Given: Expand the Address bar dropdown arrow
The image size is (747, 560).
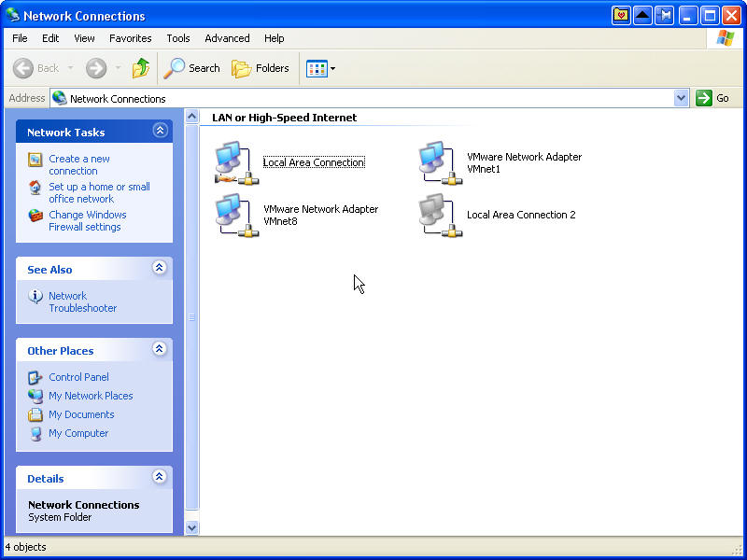Looking at the screenshot, I should (681, 98).
